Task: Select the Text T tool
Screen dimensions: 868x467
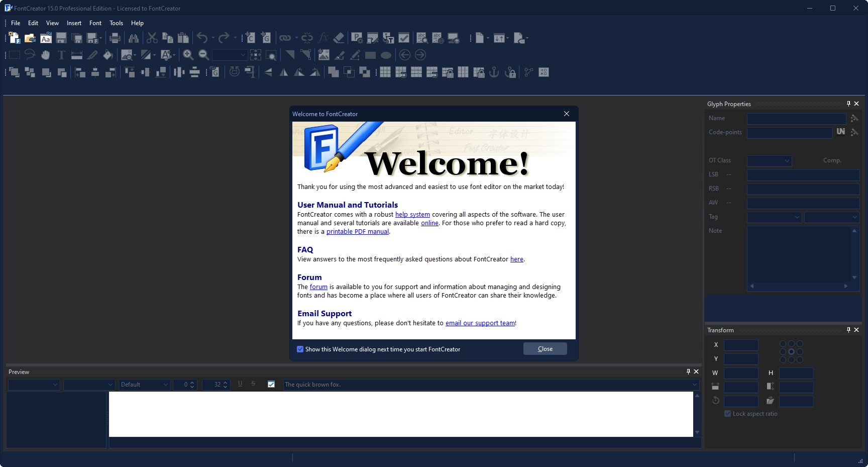Action: [61, 55]
